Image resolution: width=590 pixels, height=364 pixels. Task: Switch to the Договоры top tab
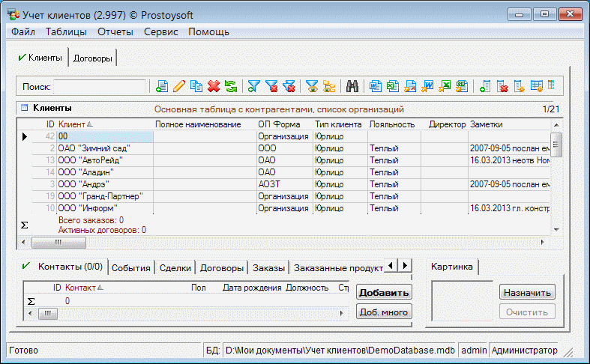click(x=94, y=58)
